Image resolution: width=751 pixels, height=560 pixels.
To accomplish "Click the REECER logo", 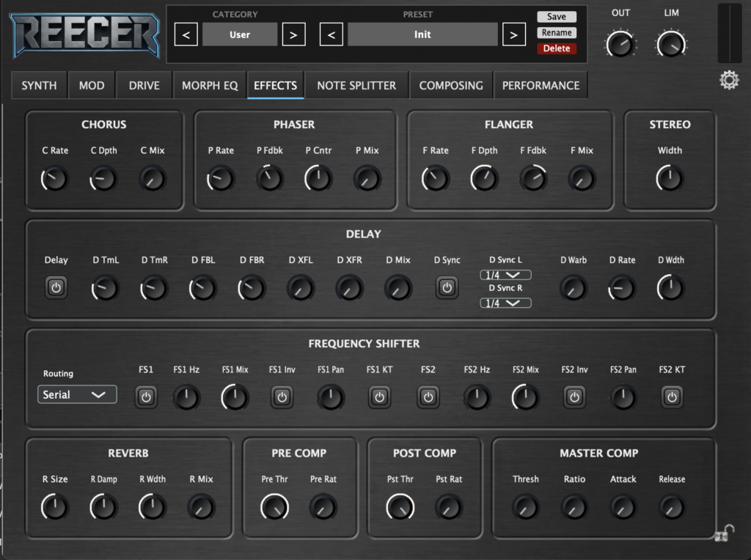I will (x=84, y=34).
